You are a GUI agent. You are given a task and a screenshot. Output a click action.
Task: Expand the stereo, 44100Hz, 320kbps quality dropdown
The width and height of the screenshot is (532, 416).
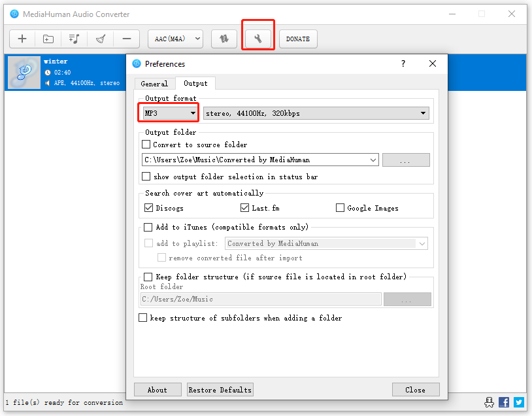pos(316,113)
